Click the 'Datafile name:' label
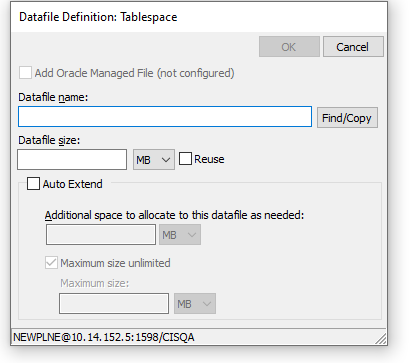Viewport: 410px width, 363px height. [53, 97]
